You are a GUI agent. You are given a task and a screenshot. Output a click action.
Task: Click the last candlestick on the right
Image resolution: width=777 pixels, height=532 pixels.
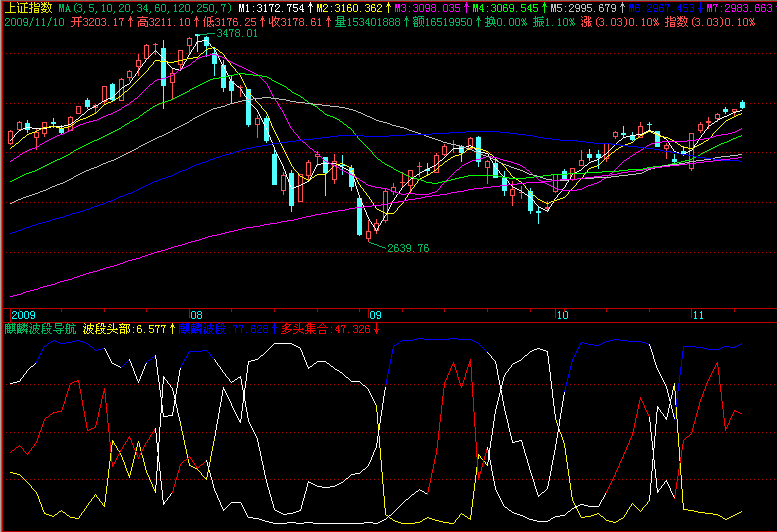point(742,105)
